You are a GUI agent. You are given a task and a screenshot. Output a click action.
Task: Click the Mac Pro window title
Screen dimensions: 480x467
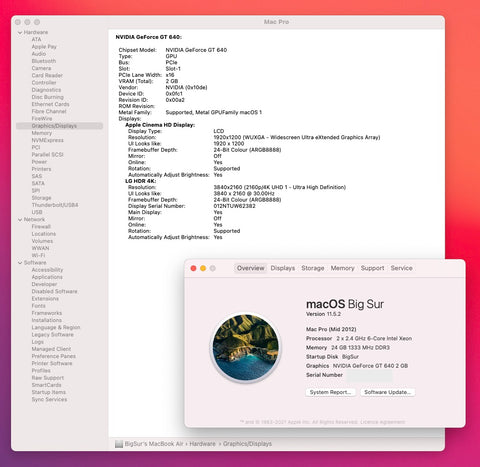pos(276,22)
